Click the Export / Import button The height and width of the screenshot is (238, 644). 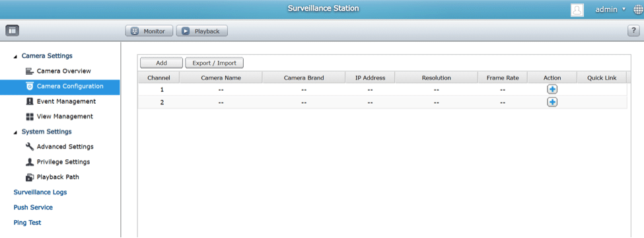(x=215, y=63)
